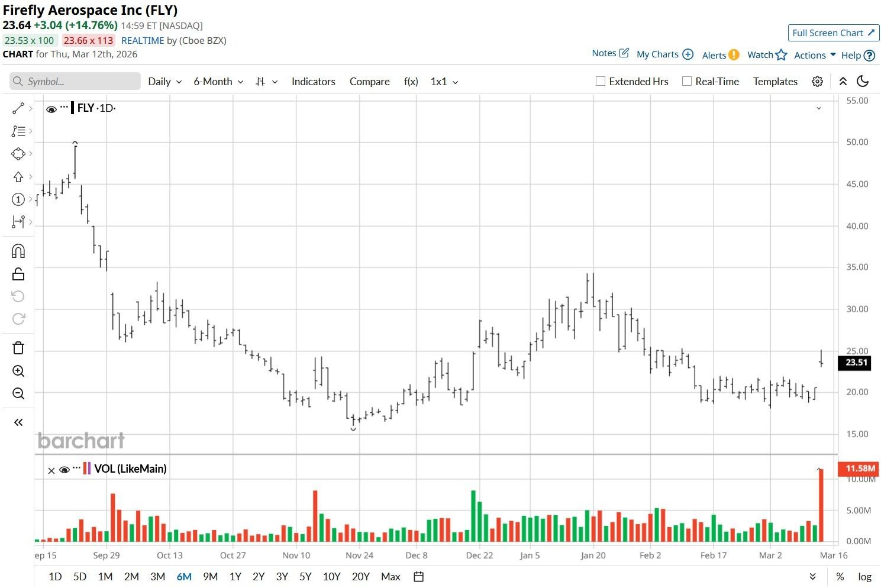Select the Max time range

[x=391, y=577]
